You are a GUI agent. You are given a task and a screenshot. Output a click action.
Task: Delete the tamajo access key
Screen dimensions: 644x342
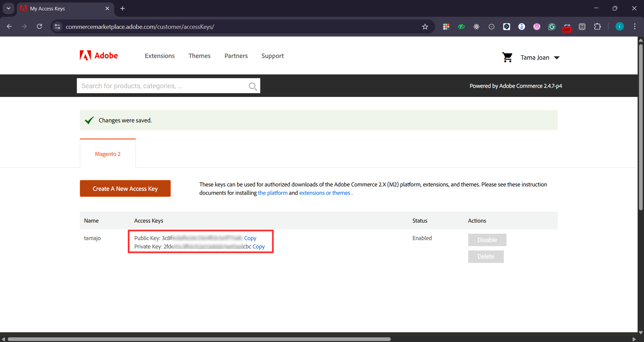[x=486, y=256]
